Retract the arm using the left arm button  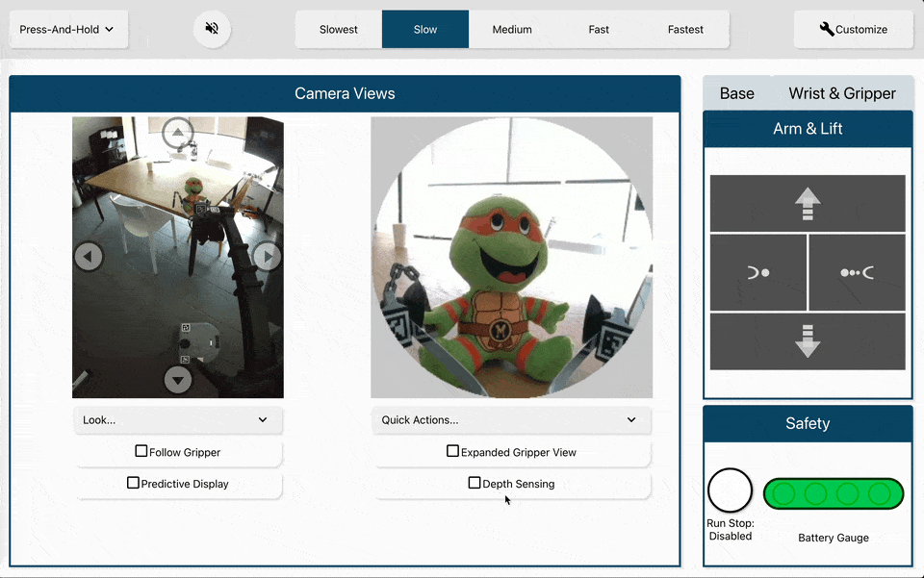(757, 272)
